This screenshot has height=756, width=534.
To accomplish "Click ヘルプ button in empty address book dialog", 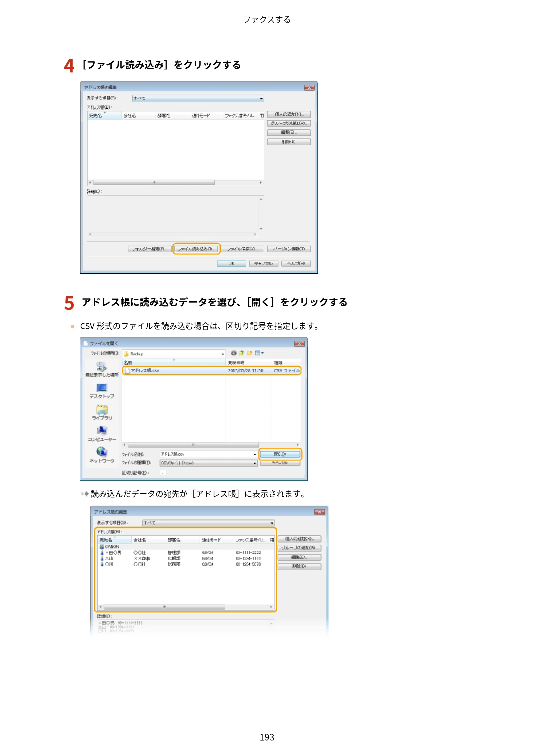I will [x=296, y=264].
